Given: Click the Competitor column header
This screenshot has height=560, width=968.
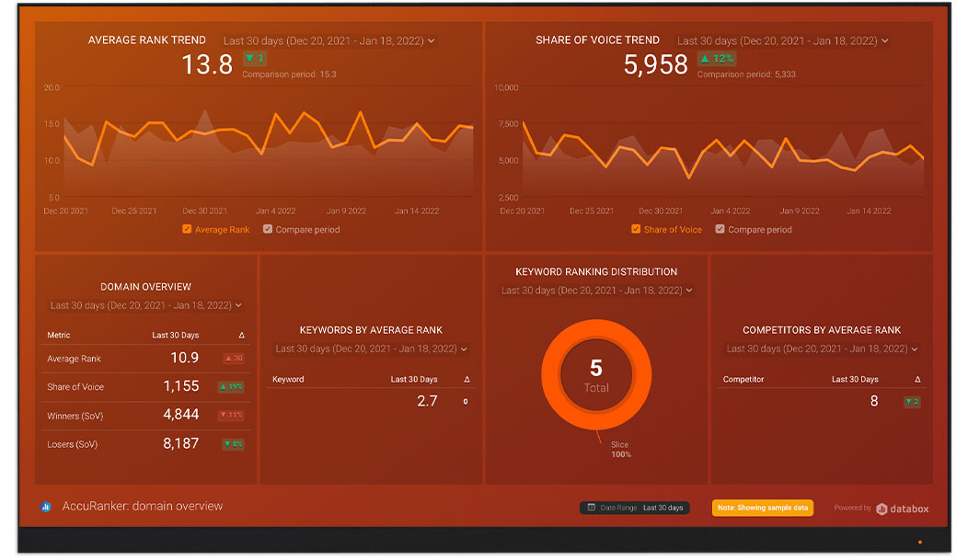Looking at the screenshot, I should click(x=743, y=379).
